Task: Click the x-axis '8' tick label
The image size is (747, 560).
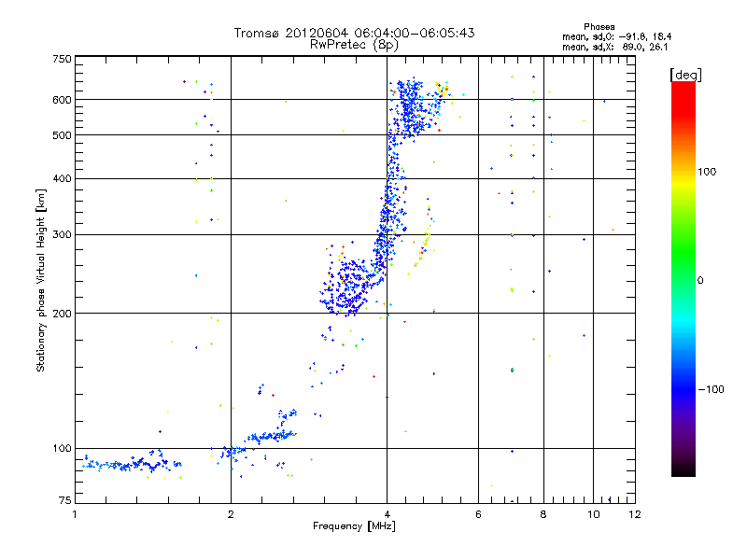Action: pyautogui.click(x=543, y=514)
